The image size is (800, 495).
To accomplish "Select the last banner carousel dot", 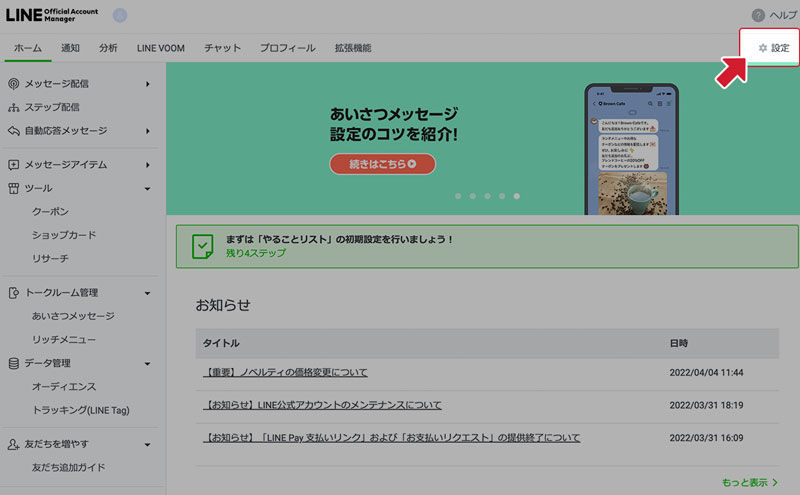I will point(517,196).
